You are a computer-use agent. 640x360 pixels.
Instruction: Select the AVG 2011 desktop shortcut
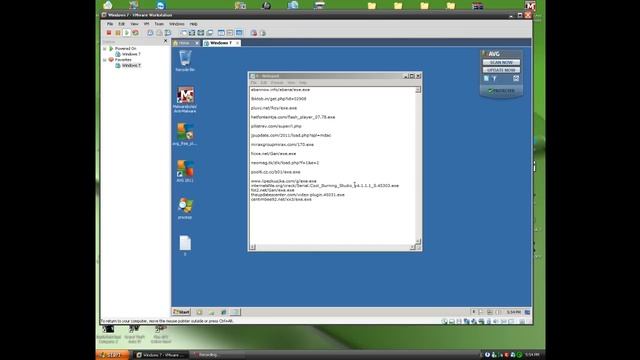(x=185, y=171)
